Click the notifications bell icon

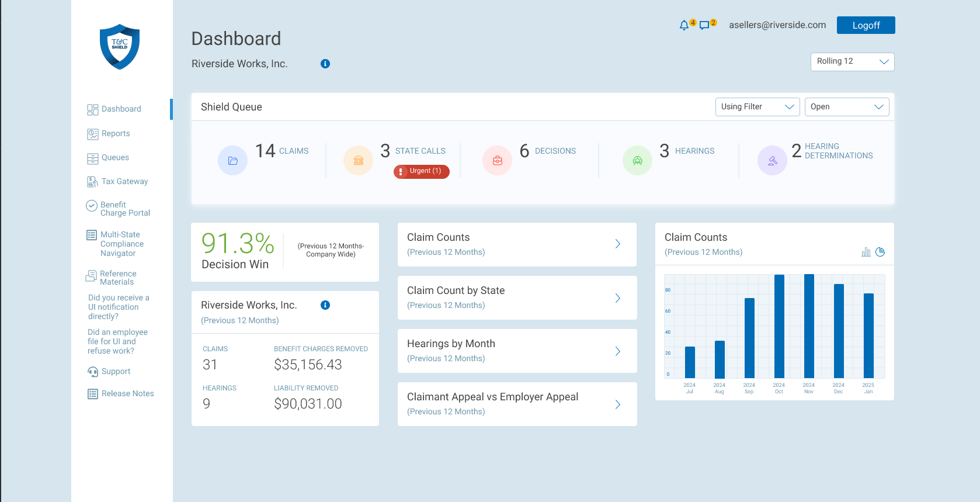pos(684,25)
